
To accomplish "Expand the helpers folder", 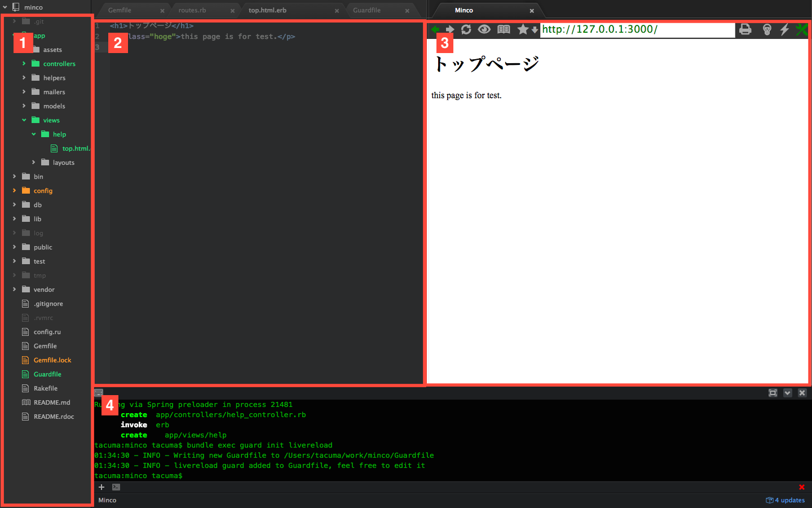I will (24, 78).
